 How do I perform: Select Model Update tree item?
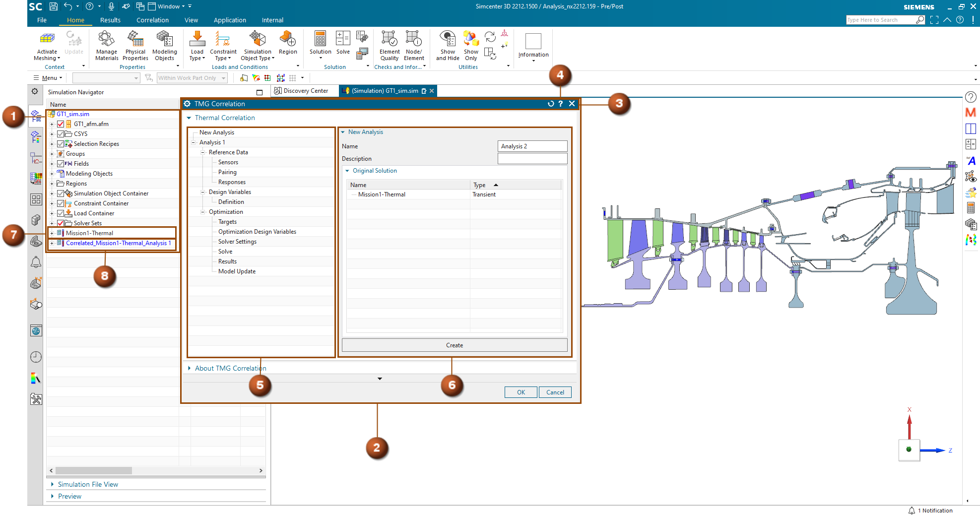click(237, 271)
